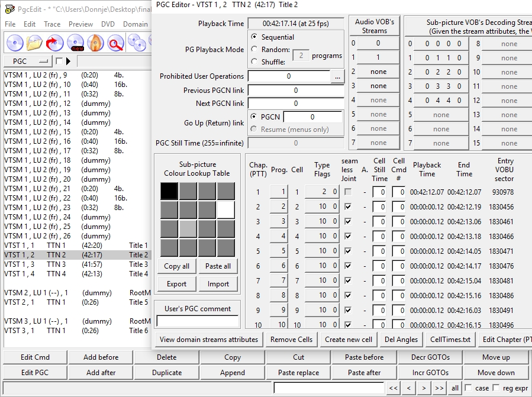Click the black play triangle near PGC selector

click(x=68, y=62)
